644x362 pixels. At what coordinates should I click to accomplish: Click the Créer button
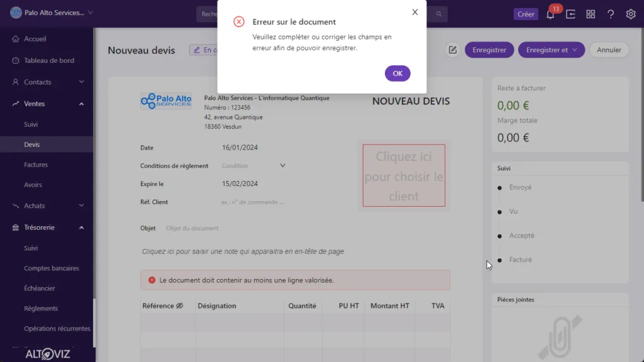(x=526, y=14)
